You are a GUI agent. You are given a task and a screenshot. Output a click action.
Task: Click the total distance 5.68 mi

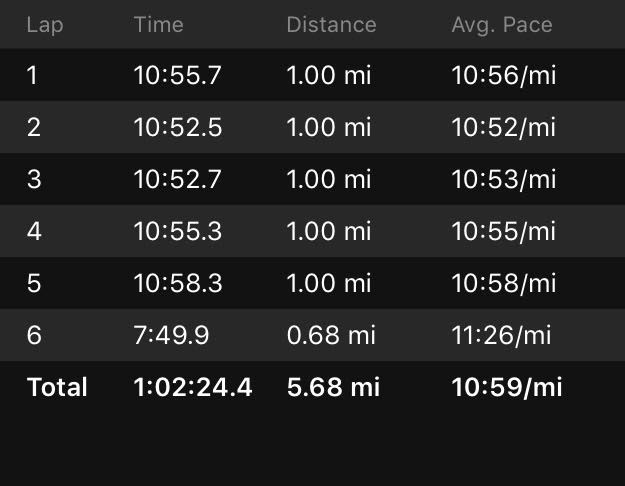coord(333,388)
